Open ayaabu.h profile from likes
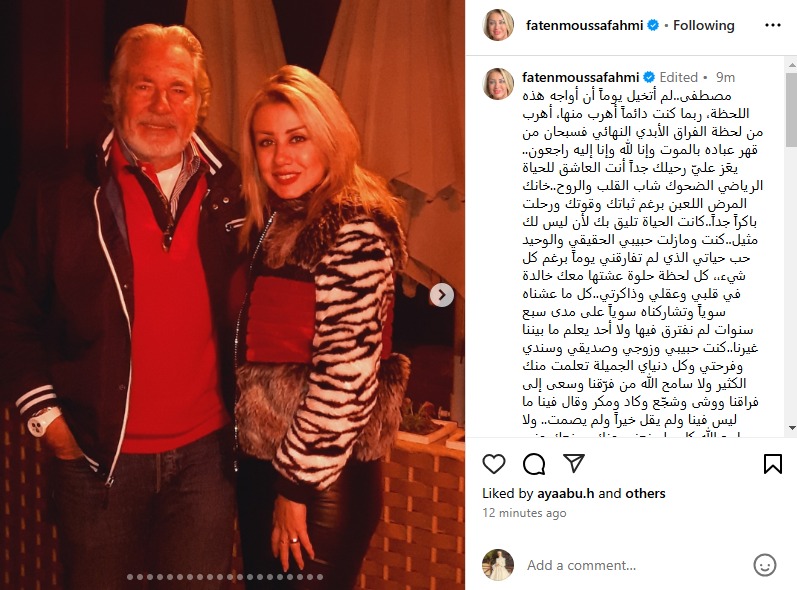Image resolution: width=797 pixels, height=590 pixels. 566,493
